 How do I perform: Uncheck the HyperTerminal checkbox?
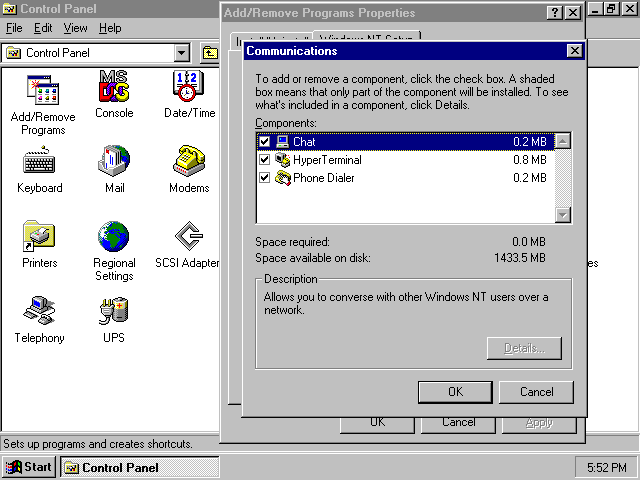(264, 160)
